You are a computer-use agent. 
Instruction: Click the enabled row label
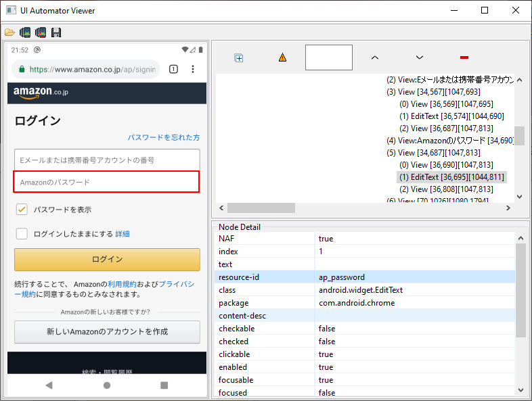coord(233,367)
